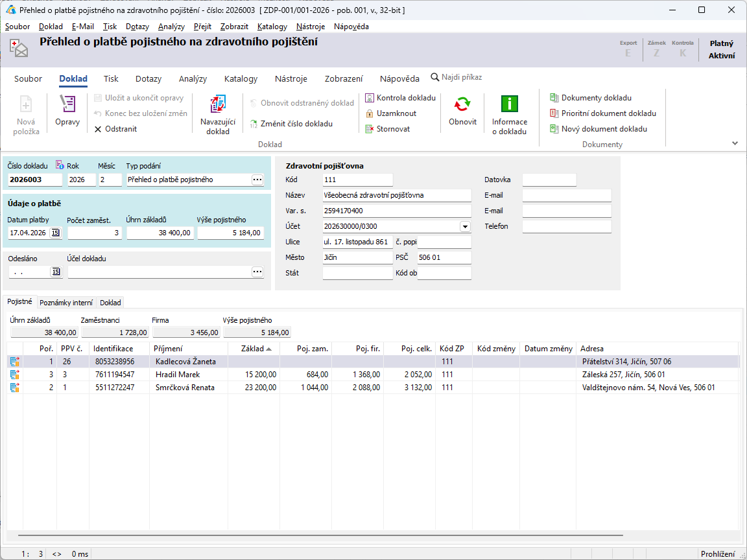Click row icon for Smrčková Renata
747x560 pixels.
click(14, 388)
